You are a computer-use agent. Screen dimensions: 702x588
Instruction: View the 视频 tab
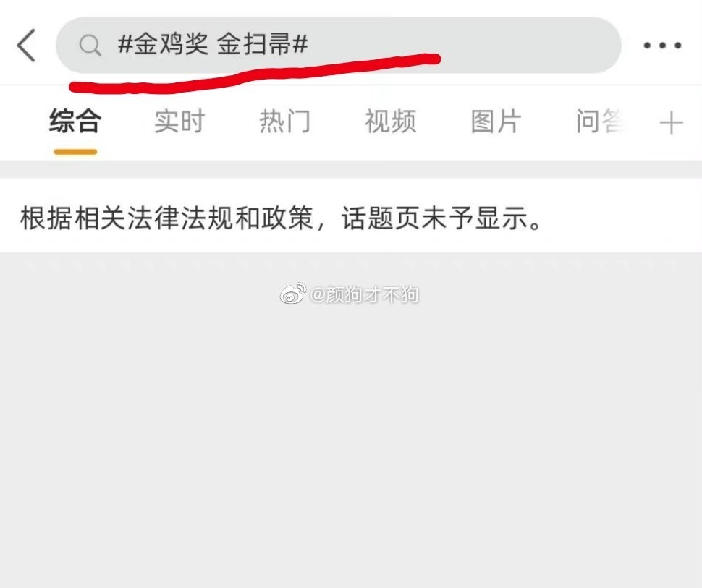click(x=390, y=121)
